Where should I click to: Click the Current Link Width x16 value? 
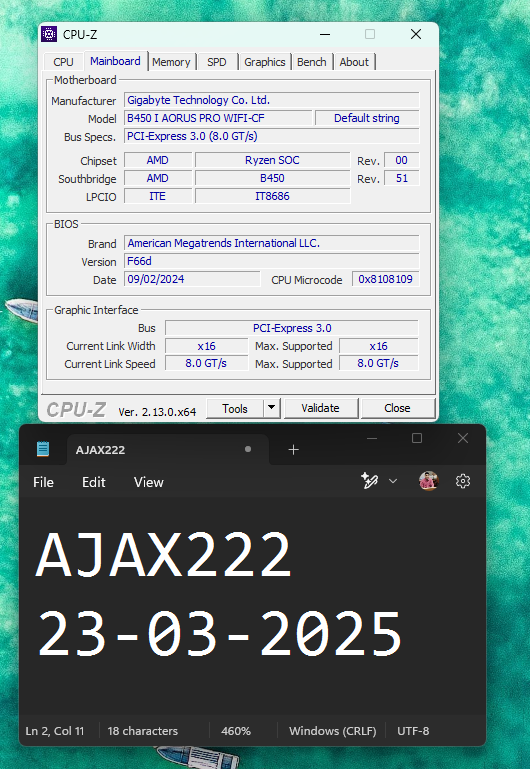click(206, 346)
